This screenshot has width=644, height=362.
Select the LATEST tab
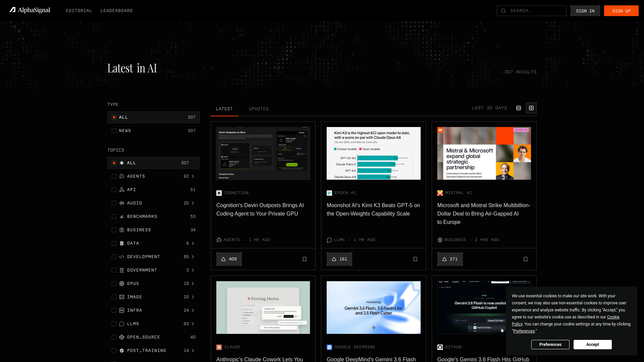[x=224, y=109]
